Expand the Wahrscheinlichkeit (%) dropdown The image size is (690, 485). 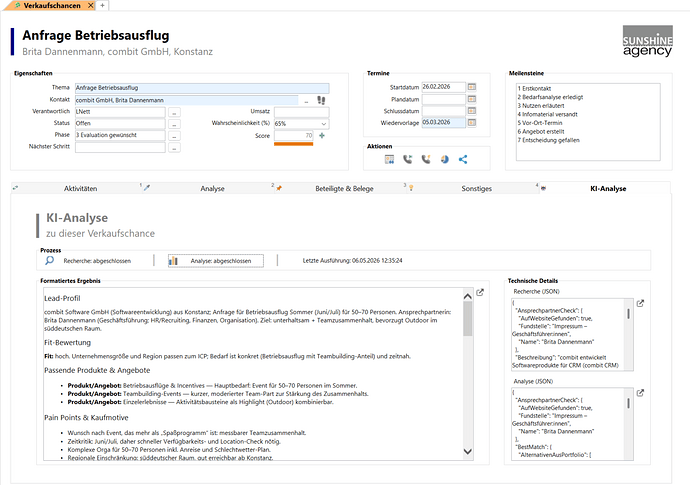click(324, 124)
